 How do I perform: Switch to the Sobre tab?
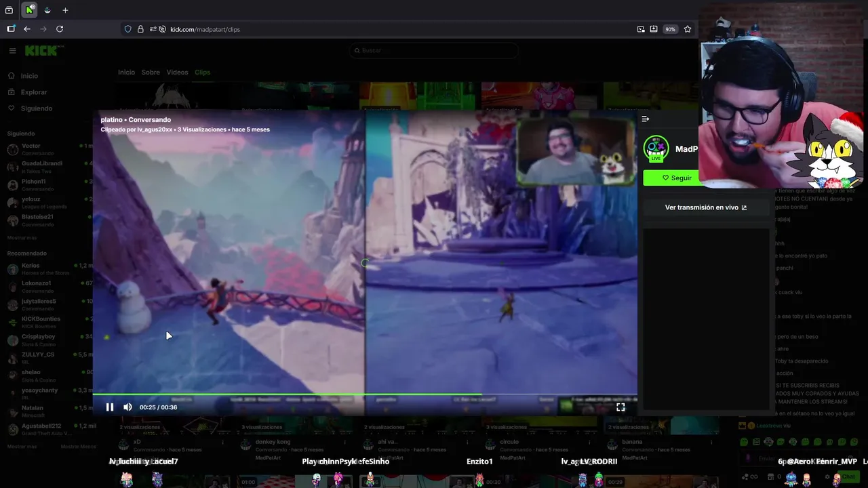[151, 73]
